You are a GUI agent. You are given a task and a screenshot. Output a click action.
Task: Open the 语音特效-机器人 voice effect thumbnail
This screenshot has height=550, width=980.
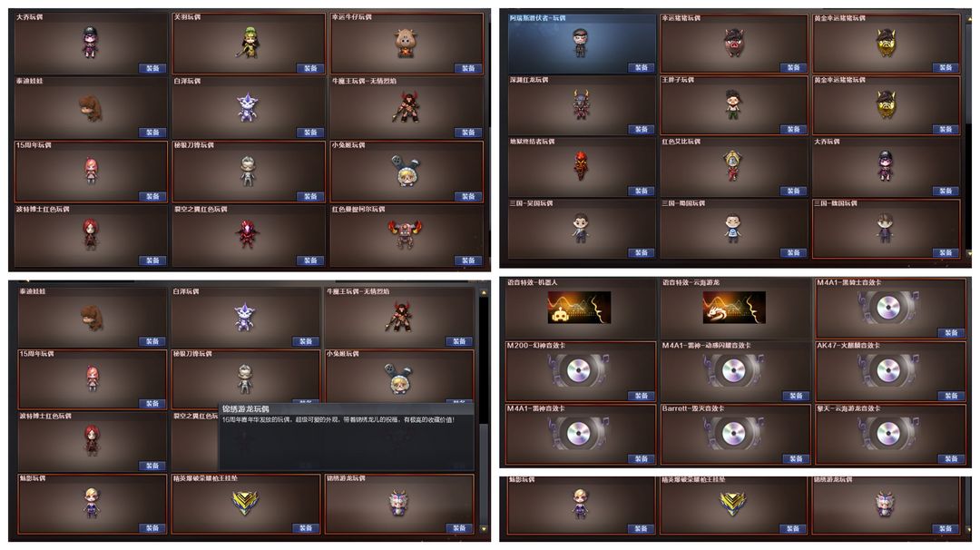579,307
